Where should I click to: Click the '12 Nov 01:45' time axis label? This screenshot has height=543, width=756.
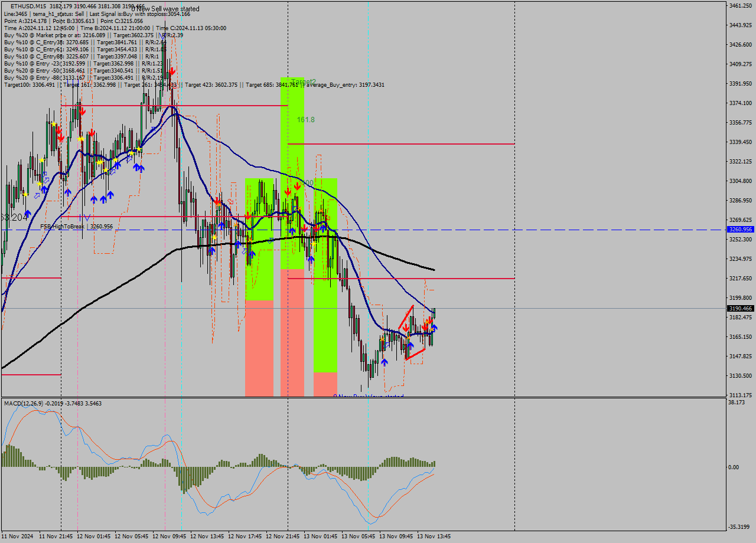click(x=94, y=537)
